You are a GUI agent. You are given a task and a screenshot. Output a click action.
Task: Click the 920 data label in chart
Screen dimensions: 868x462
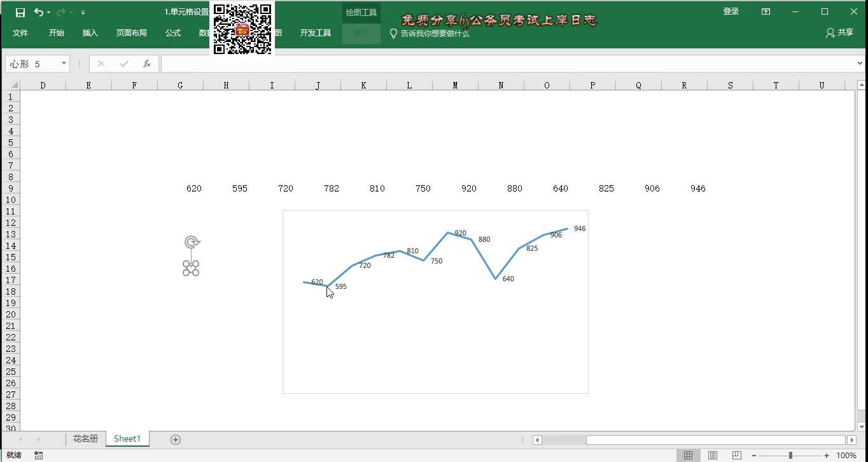tap(461, 234)
